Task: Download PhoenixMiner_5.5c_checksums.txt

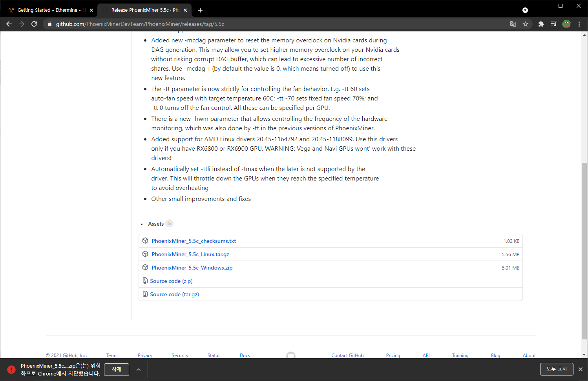Action: coord(194,241)
